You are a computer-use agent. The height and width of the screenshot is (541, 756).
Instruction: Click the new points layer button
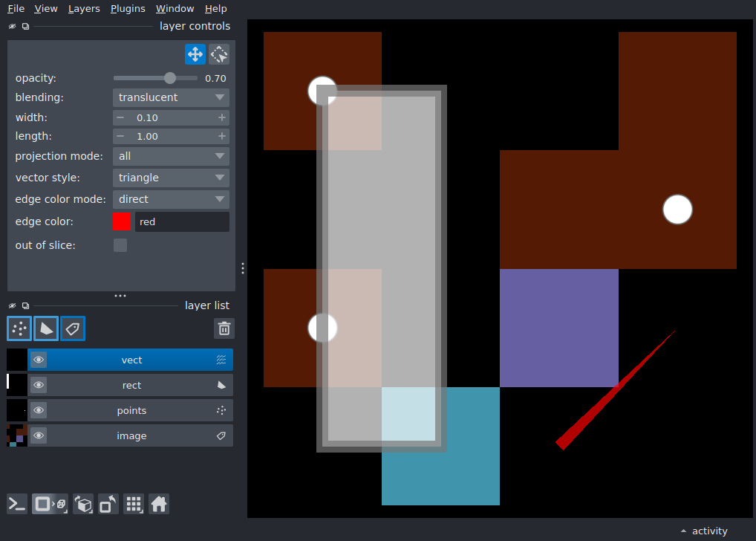pyautogui.click(x=19, y=328)
